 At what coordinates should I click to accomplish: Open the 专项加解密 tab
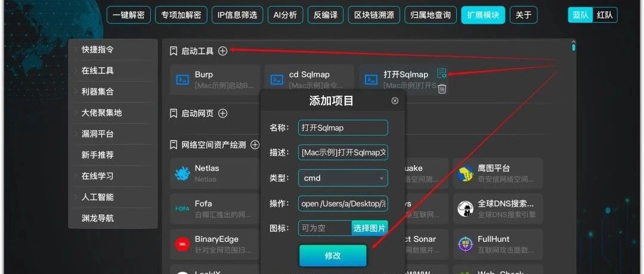pyautogui.click(x=181, y=15)
